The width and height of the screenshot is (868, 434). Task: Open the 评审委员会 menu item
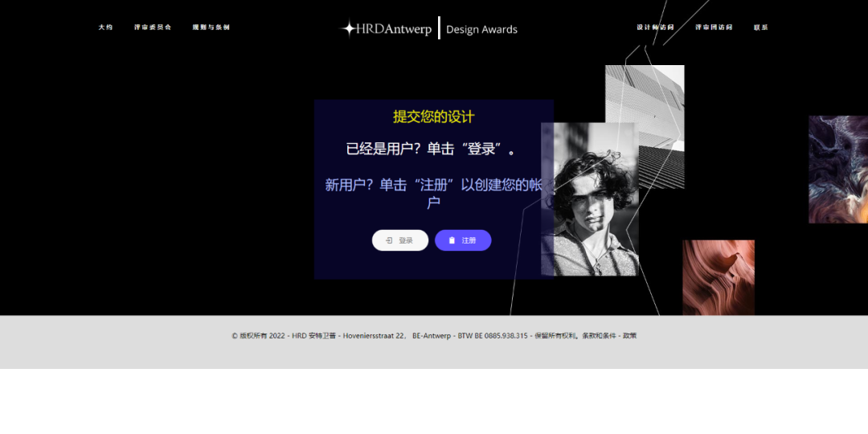tap(153, 27)
